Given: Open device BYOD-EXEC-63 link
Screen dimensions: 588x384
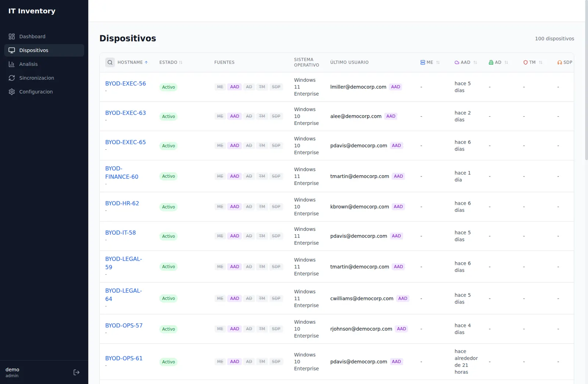Looking at the screenshot, I should (125, 113).
